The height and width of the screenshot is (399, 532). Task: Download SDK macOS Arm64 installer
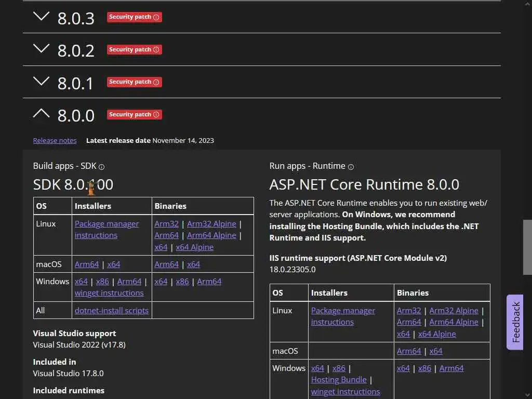[87, 264]
